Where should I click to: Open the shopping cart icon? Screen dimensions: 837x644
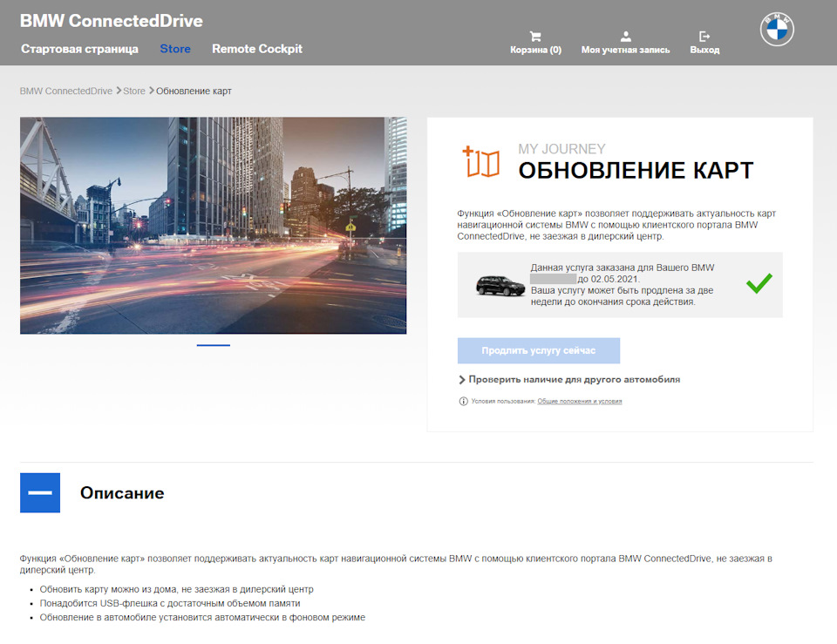coord(535,37)
